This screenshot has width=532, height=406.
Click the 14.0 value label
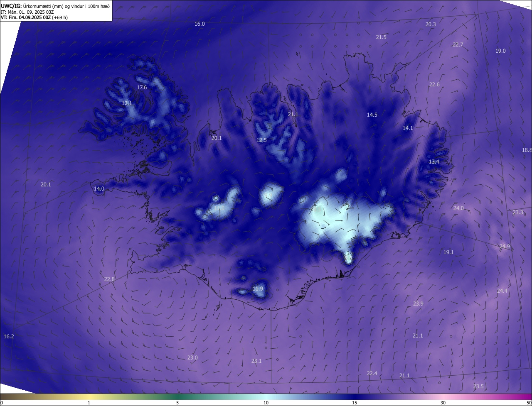click(x=99, y=189)
